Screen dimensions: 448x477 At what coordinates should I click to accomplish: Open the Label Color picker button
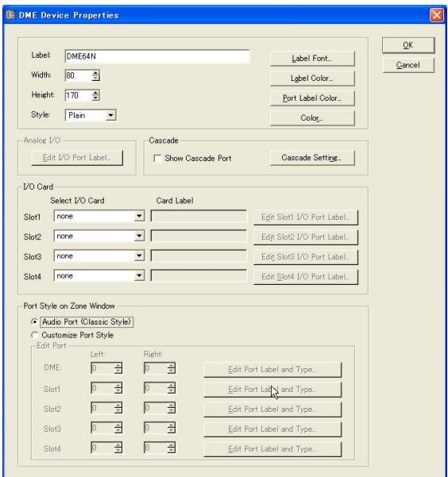(x=312, y=79)
